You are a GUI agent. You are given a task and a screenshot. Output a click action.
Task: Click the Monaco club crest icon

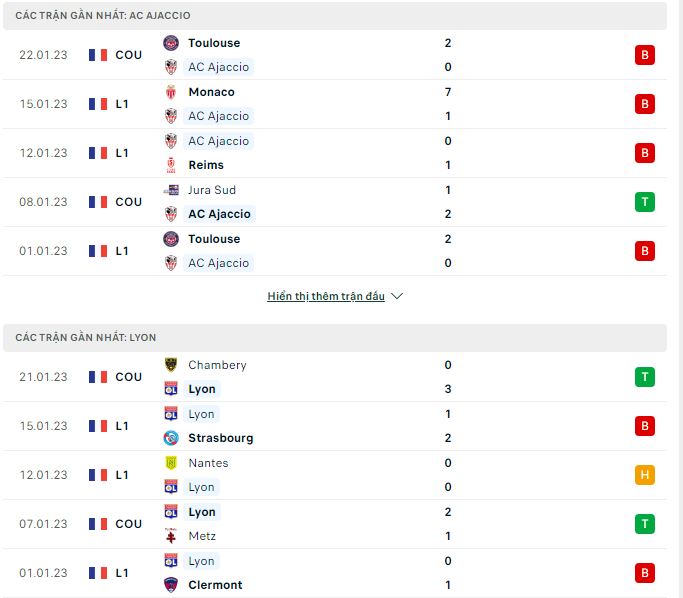(x=171, y=92)
